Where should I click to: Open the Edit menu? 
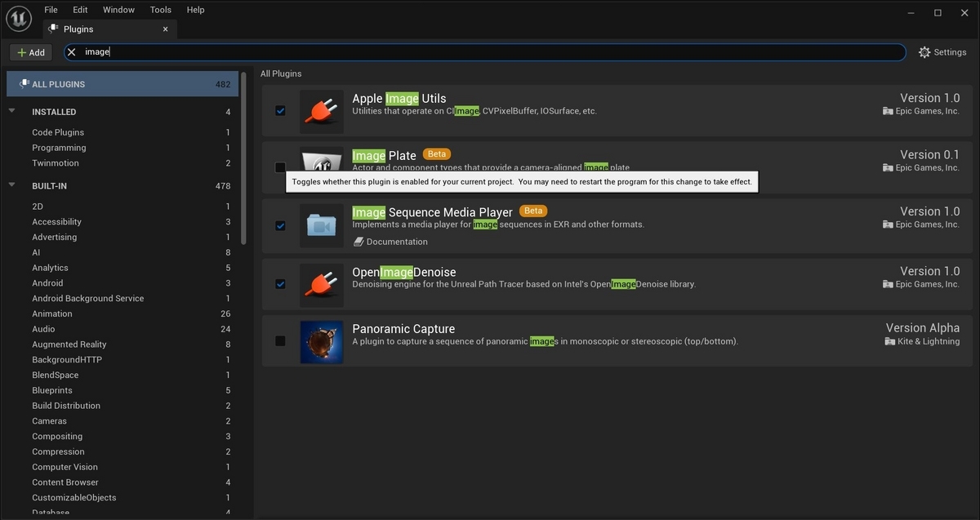coord(80,10)
